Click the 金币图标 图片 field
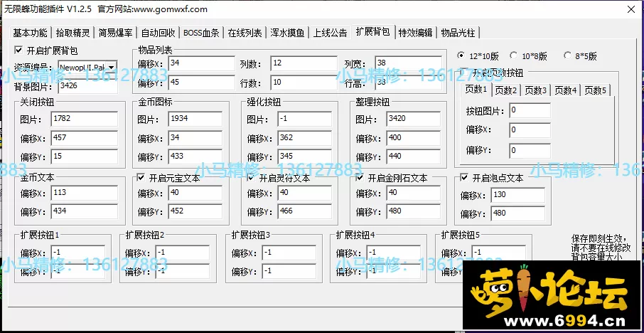The height and width of the screenshot is (333, 644). (x=195, y=119)
